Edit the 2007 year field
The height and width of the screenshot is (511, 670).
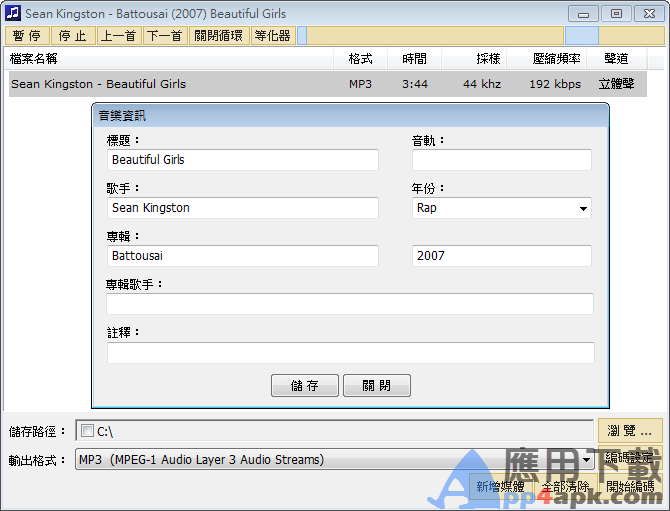pyautogui.click(x=502, y=256)
